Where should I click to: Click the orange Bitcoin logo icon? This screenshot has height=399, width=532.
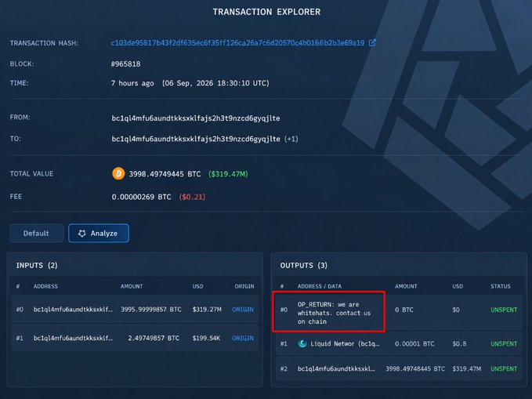pyautogui.click(x=118, y=173)
